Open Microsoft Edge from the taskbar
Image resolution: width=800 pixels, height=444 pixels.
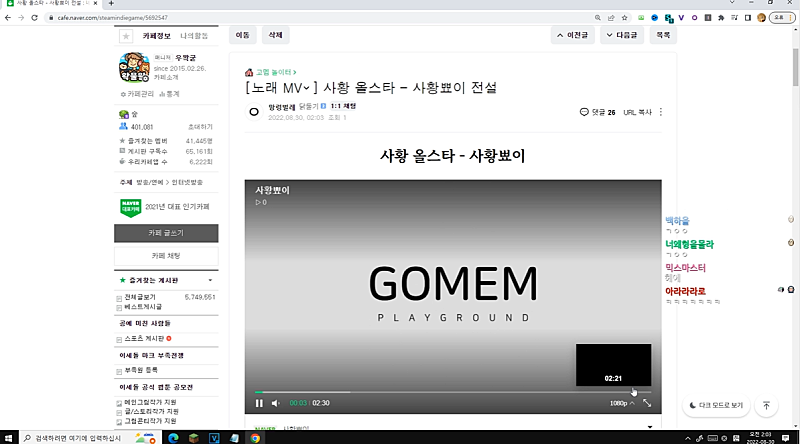pos(173,438)
